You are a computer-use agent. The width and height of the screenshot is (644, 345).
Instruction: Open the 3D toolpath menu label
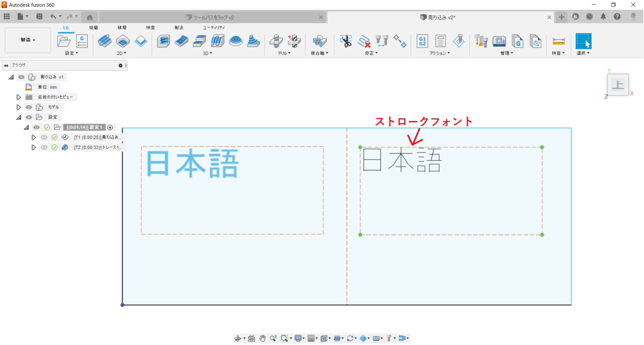(207, 53)
